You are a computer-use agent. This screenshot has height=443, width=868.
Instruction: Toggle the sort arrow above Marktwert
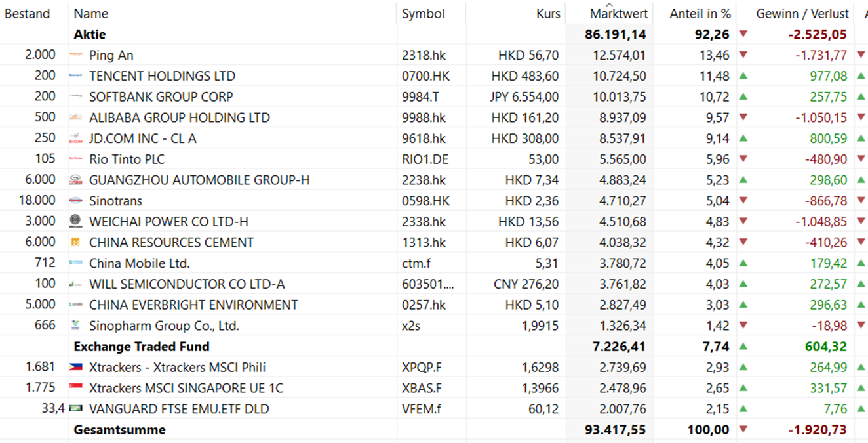coord(609,5)
